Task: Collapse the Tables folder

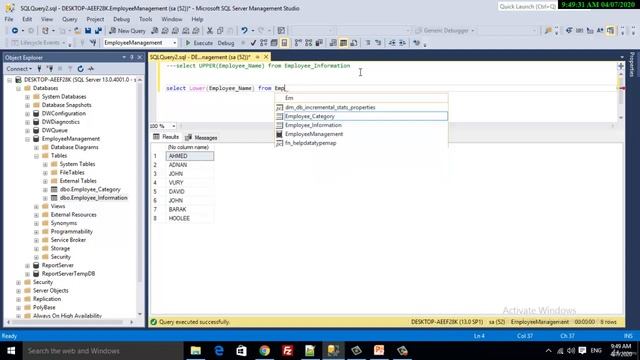Action: (x=36, y=156)
